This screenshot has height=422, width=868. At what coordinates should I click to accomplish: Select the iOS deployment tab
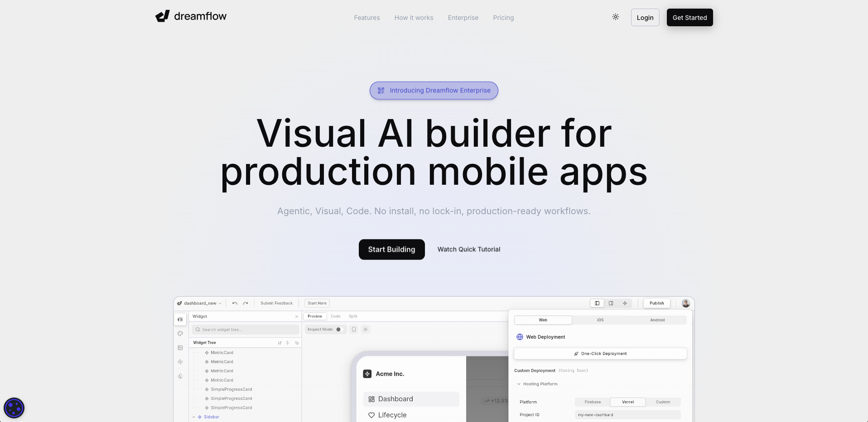tap(600, 320)
